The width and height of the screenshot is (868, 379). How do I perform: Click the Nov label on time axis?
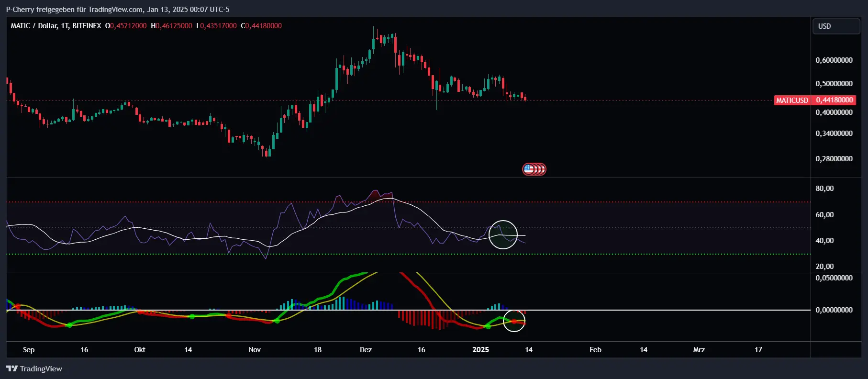point(255,350)
